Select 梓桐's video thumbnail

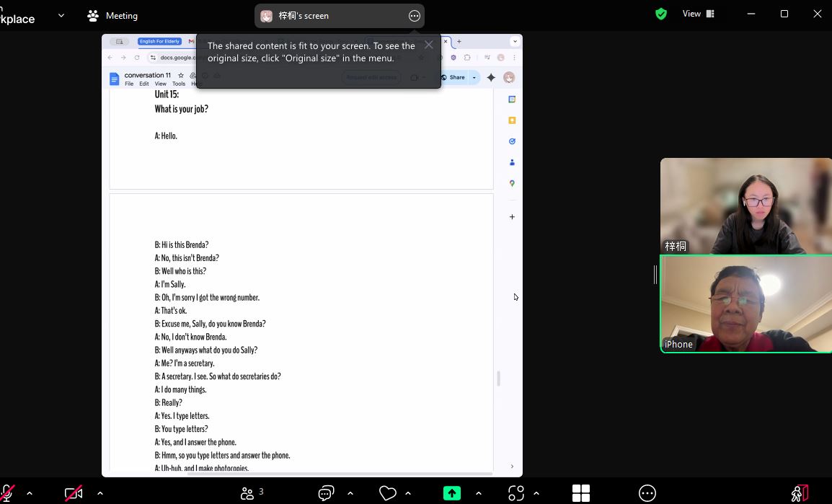click(746, 205)
